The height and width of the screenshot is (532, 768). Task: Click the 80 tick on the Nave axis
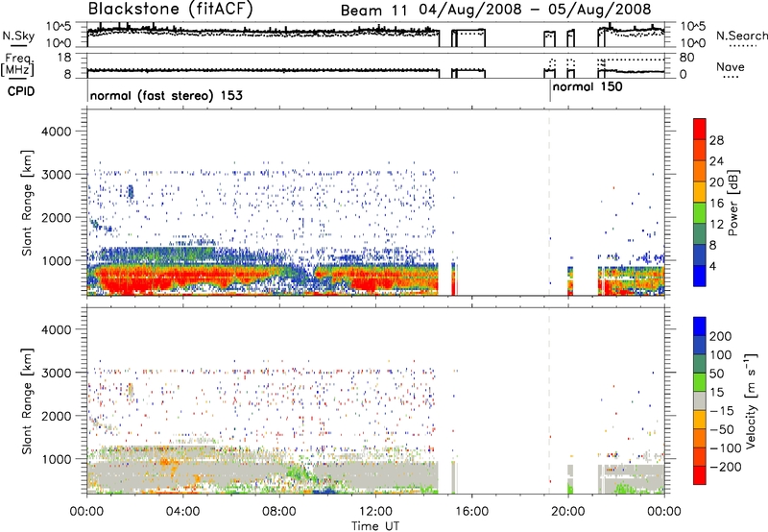tap(686, 58)
